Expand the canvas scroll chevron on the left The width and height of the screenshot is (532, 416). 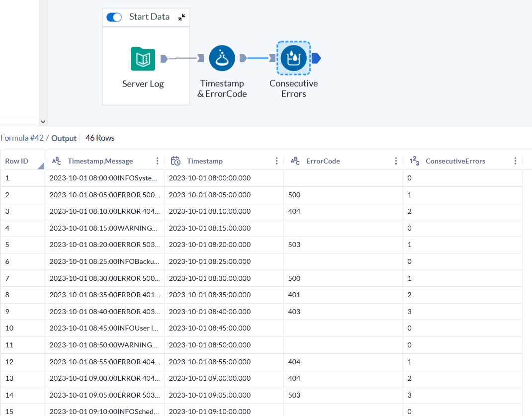click(43, 121)
